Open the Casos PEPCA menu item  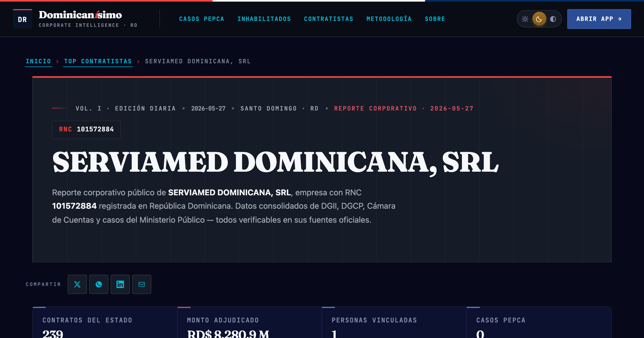click(x=202, y=19)
